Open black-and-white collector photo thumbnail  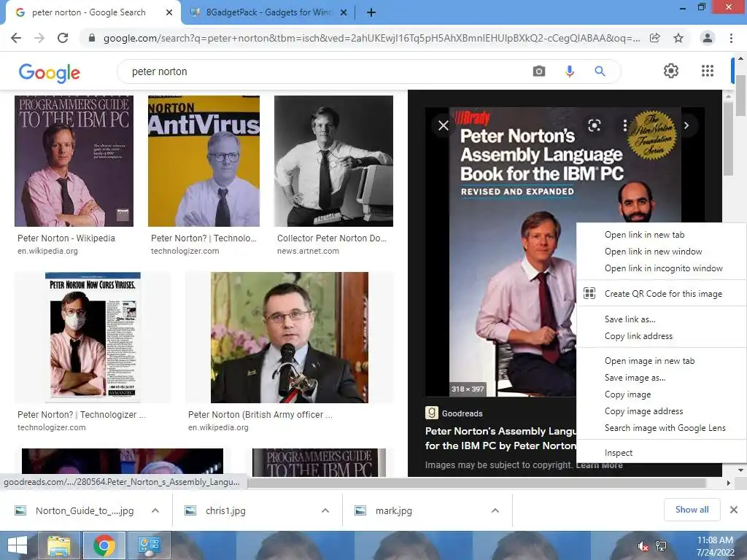pyautogui.click(x=333, y=161)
